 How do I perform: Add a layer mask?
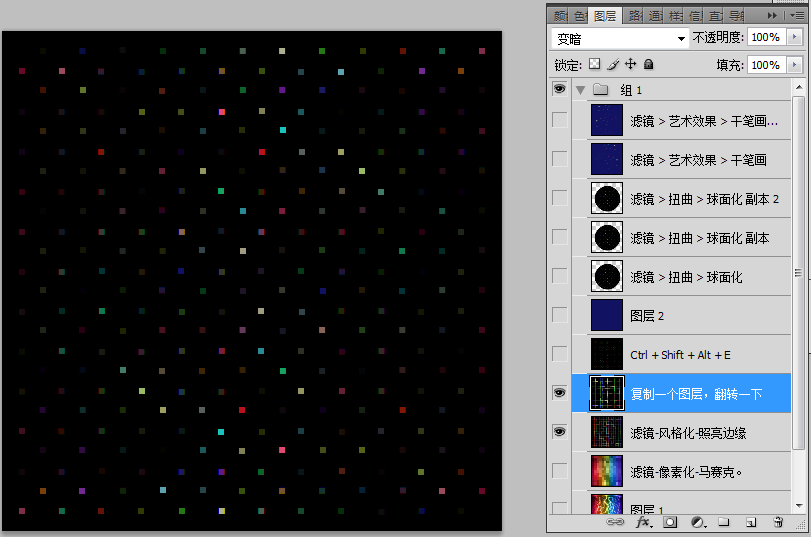coord(670,522)
